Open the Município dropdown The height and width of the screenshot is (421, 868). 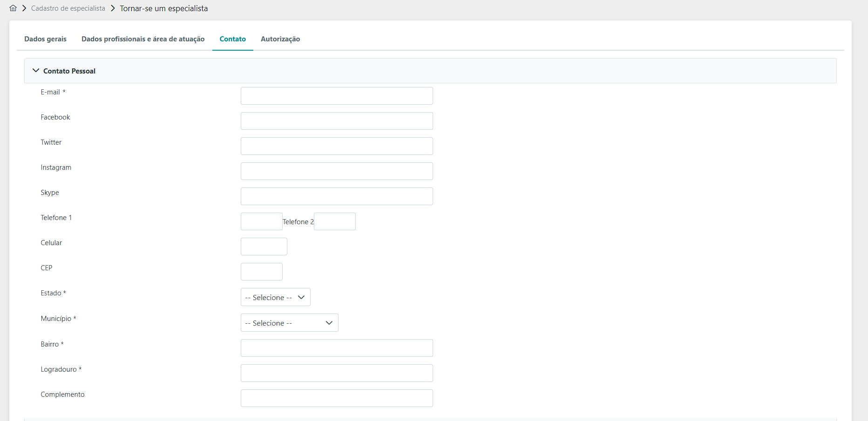coord(289,323)
